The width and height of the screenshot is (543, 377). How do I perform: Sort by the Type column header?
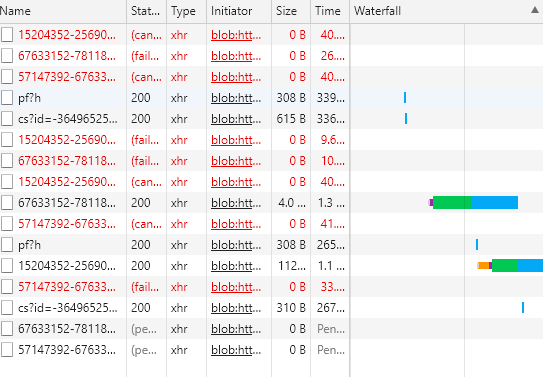click(x=186, y=11)
